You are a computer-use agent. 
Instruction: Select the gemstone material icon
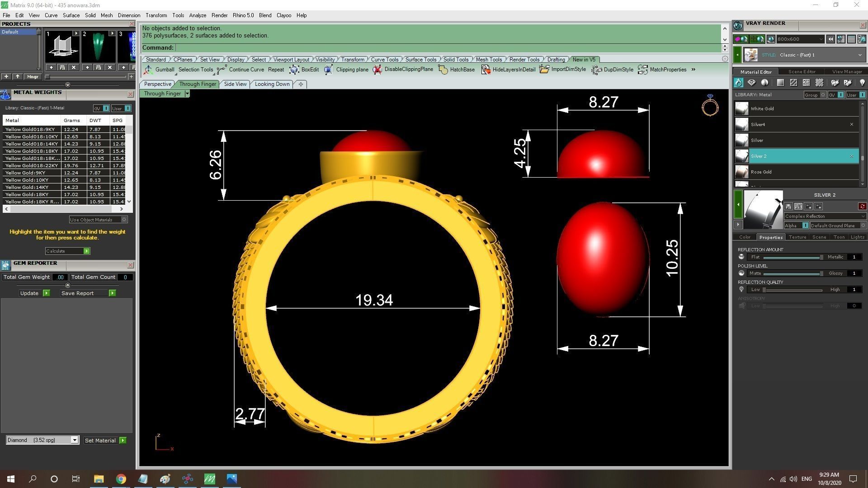[751, 83]
